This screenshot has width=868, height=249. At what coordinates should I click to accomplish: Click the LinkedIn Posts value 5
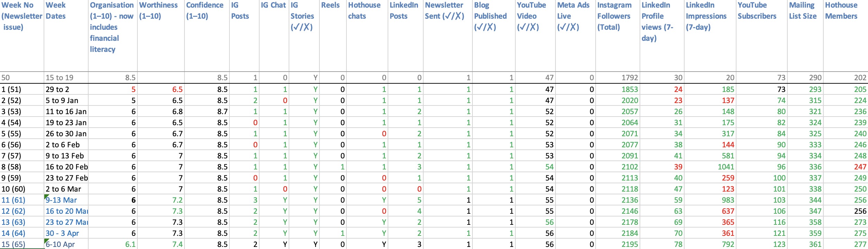(x=405, y=200)
